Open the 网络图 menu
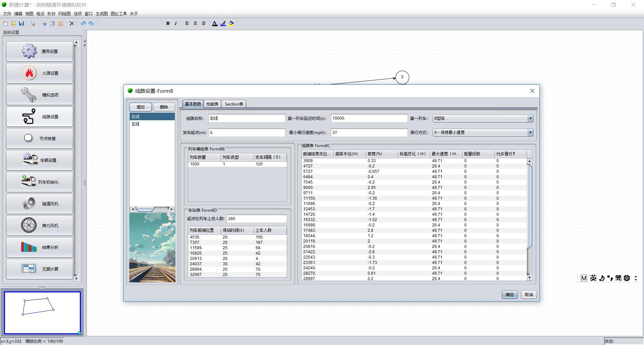Screen dimensions: 644x345 click(x=64, y=14)
